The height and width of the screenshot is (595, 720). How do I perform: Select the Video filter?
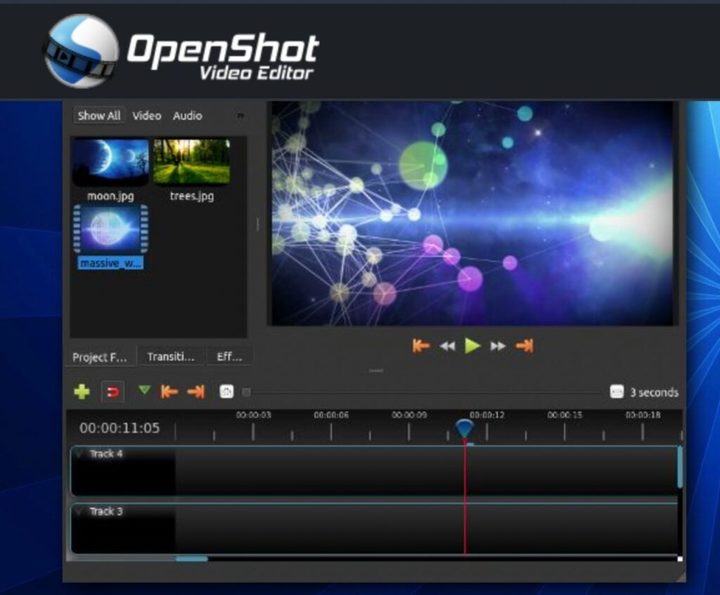(147, 116)
